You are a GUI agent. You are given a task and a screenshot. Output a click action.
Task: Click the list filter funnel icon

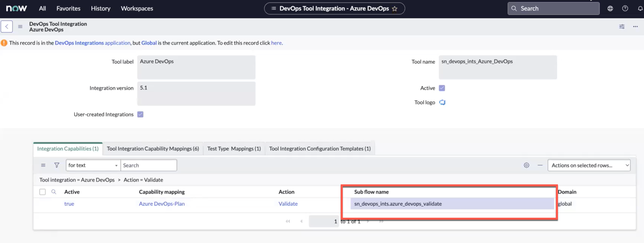tap(57, 165)
